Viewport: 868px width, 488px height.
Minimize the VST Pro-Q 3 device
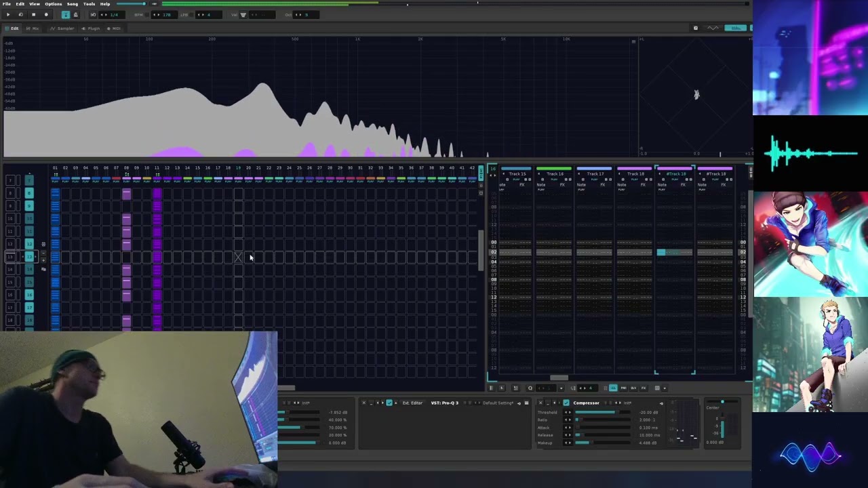(371, 403)
